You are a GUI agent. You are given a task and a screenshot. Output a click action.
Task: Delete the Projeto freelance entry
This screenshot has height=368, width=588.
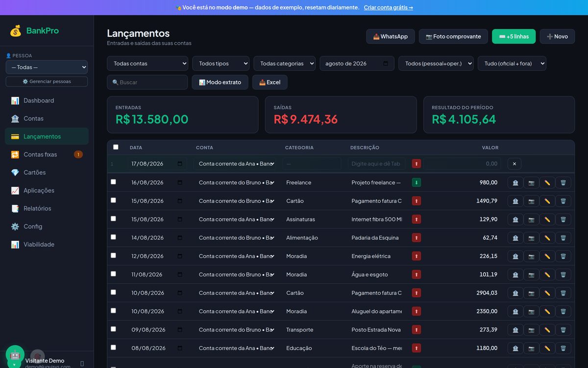tap(563, 183)
